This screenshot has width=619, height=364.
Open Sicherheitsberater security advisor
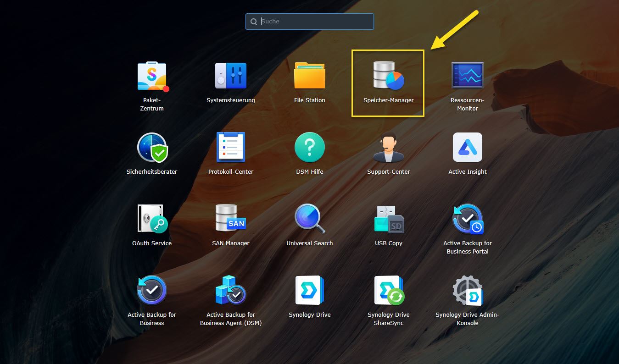pos(152,148)
